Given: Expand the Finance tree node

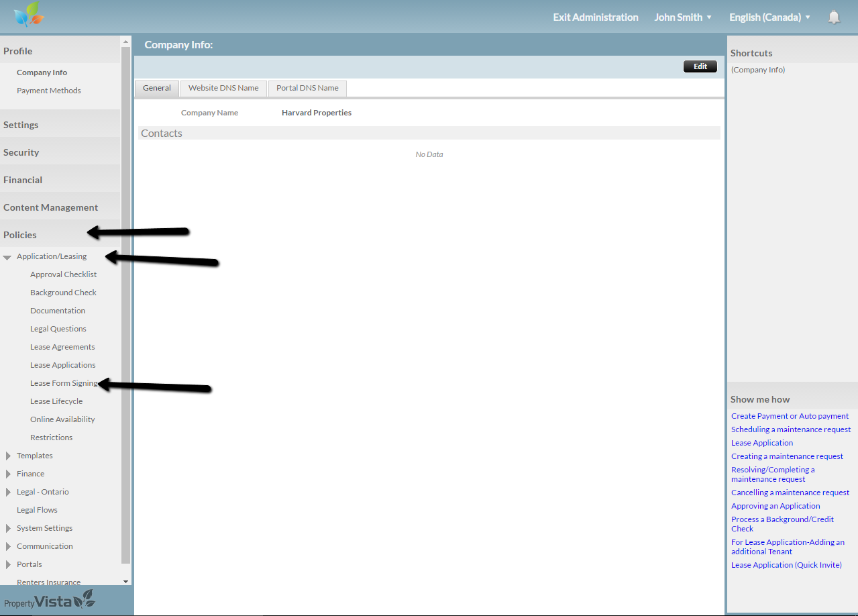Looking at the screenshot, I should click(8, 474).
